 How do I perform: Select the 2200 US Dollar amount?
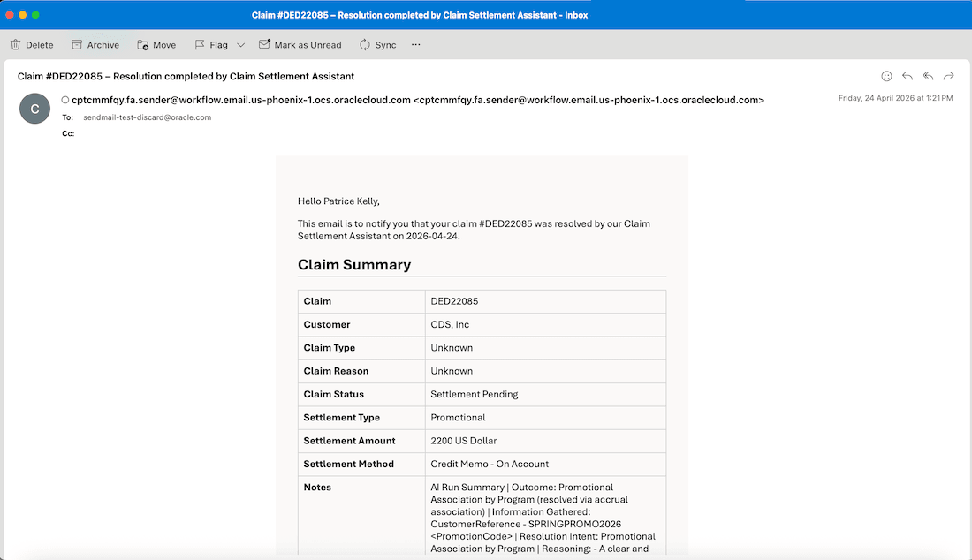464,441
